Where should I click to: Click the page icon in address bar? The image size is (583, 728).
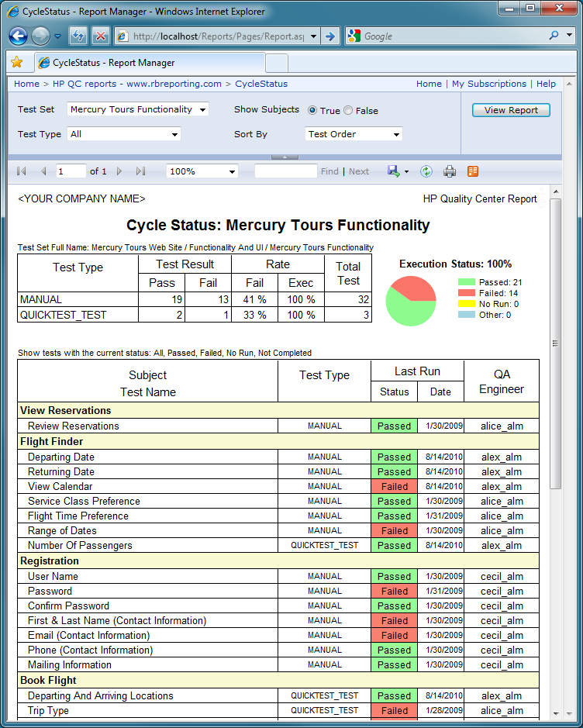[x=122, y=36]
